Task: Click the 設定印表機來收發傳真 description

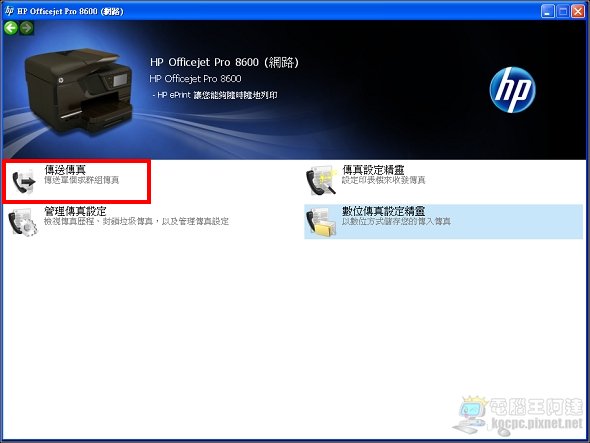Action: (x=383, y=180)
